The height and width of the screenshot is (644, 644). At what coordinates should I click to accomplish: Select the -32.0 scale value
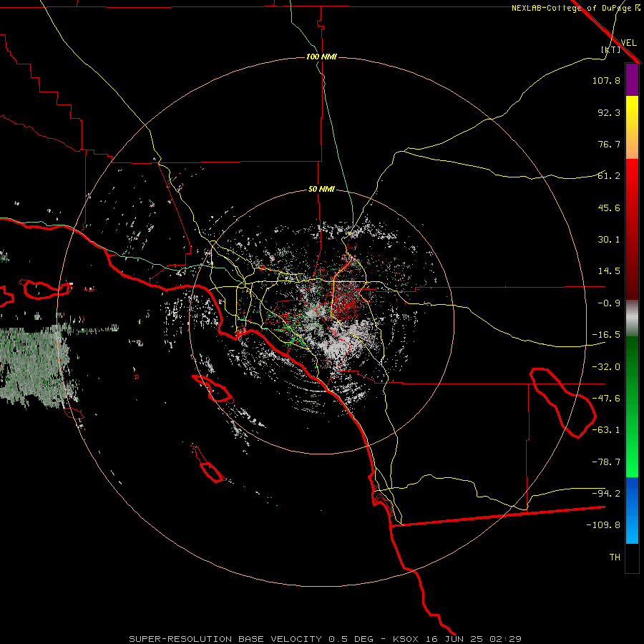click(606, 367)
